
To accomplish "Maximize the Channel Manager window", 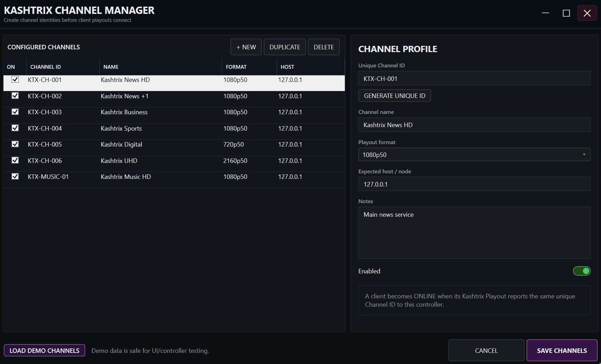I will coord(566,13).
